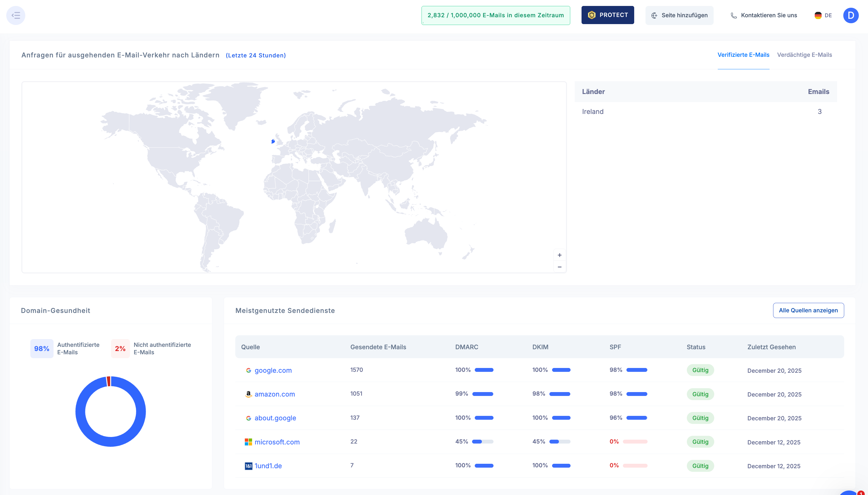The width and height of the screenshot is (868, 495).
Task: Click the PROTECT shield button
Action: click(607, 15)
